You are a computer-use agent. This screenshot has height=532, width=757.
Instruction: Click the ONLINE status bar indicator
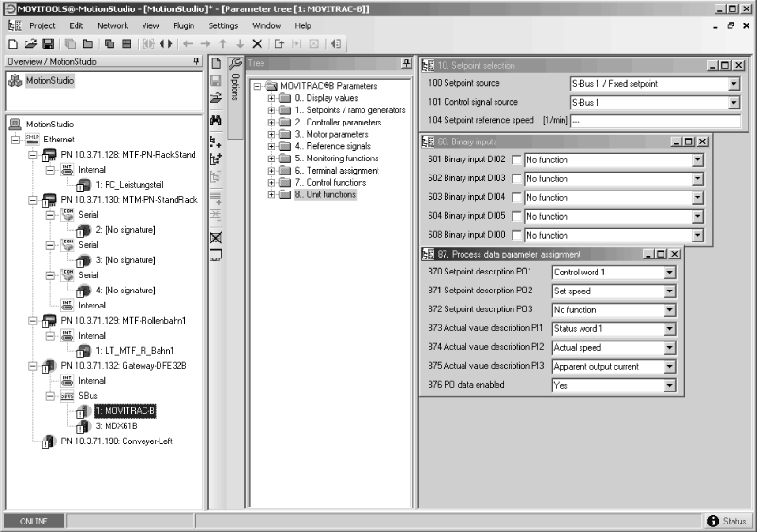coord(34,521)
